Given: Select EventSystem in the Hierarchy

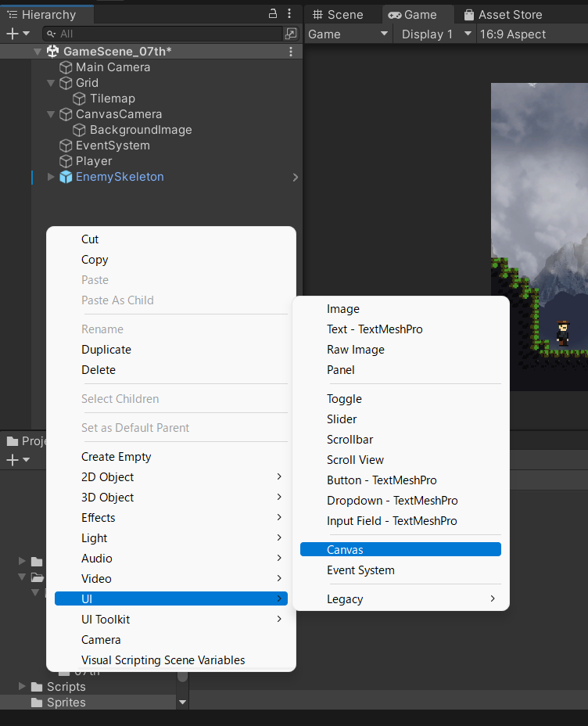Looking at the screenshot, I should [x=113, y=146].
